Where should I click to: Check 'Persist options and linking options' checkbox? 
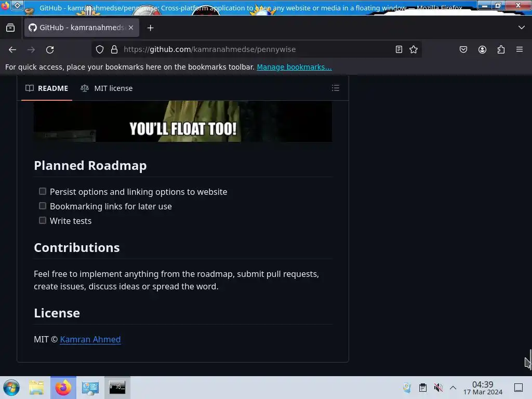[43, 191]
